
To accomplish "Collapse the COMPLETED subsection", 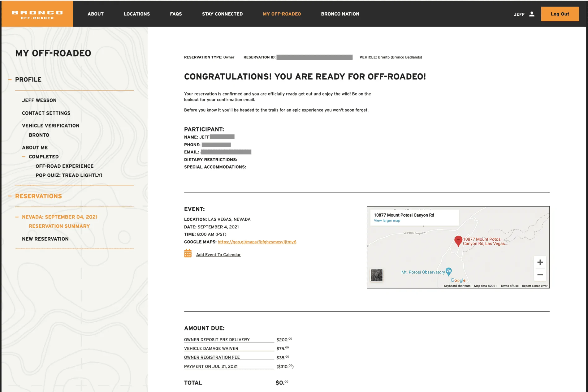I will (x=24, y=157).
